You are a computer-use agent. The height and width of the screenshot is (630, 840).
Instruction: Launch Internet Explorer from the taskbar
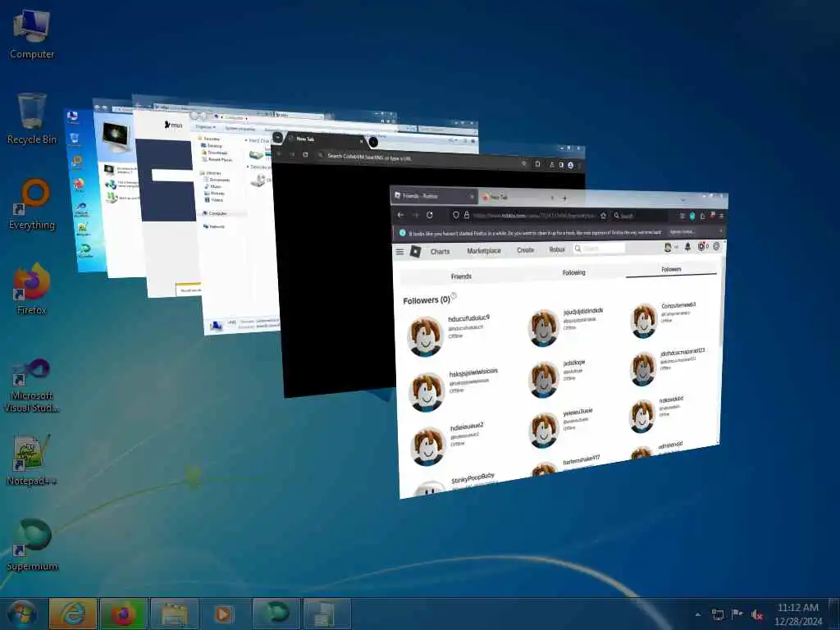tap(73, 614)
